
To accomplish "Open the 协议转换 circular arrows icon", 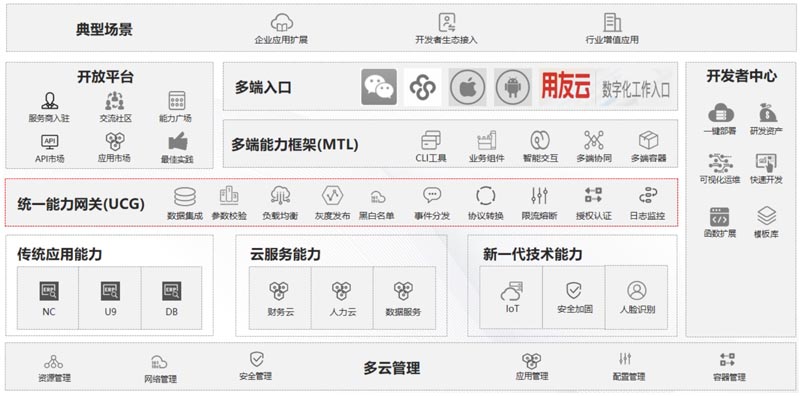I will click(486, 196).
